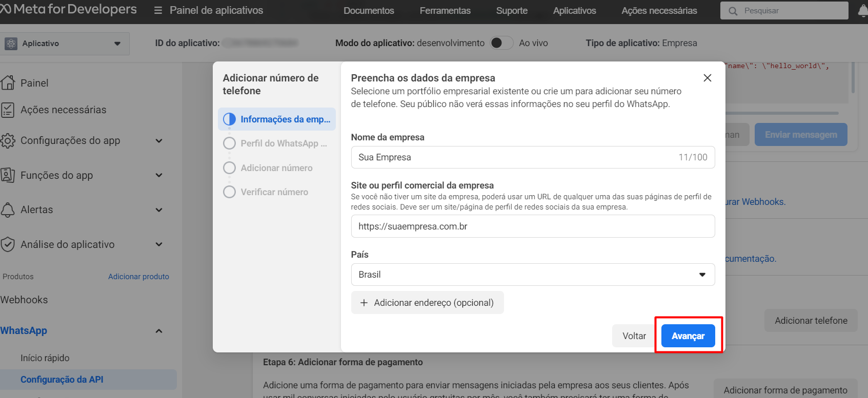
Task: Click the Alertas bell icon in sidebar
Action: 8,210
